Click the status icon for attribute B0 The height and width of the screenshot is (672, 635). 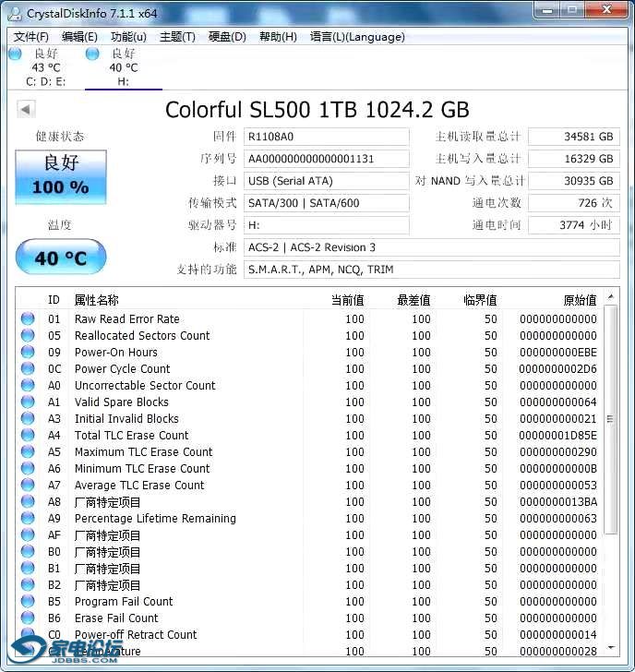28,551
